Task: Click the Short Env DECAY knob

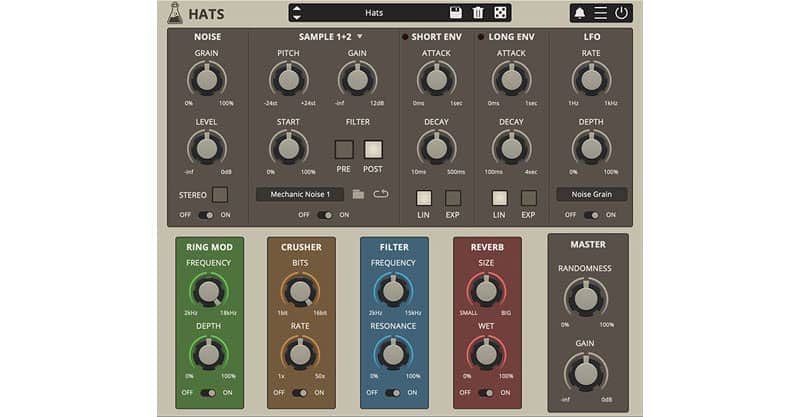Action: tap(436, 149)
